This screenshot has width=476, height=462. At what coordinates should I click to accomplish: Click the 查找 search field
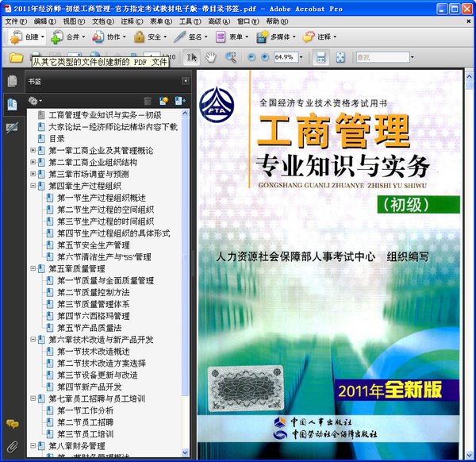tap(381, 57)
